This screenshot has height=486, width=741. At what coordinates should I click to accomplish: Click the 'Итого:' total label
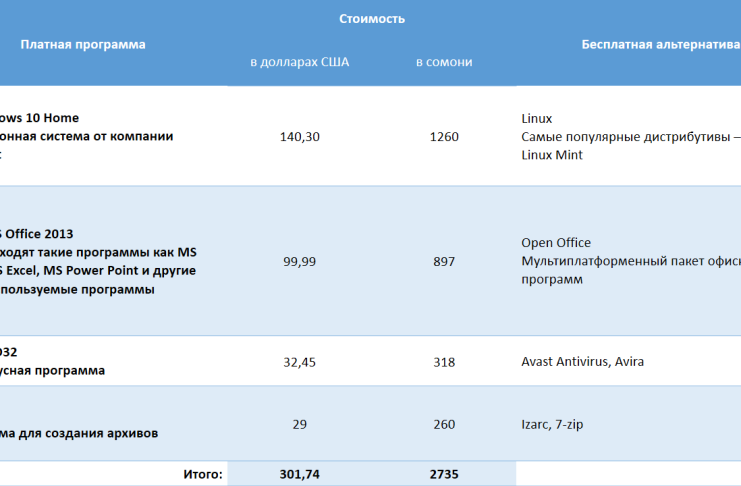(203, 474)
